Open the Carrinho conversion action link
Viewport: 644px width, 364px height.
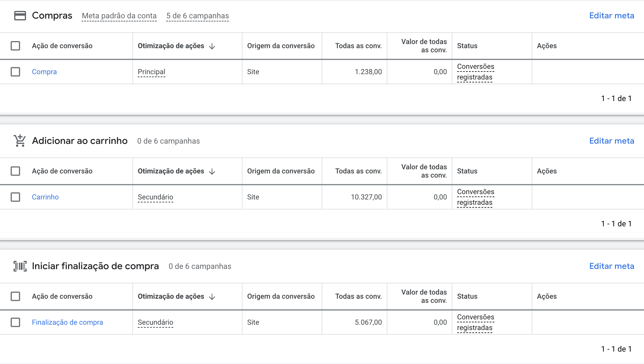click(x=45, y=197)
